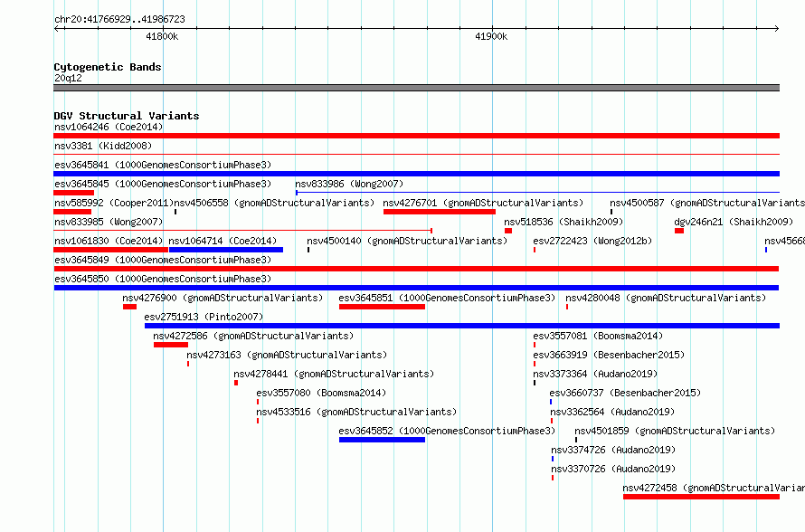Image resolution: width=805 pixels, height=532 pixels.
Task: Click the nsv1064246 (Coe2014) variant bar
Action: (416, 136)
